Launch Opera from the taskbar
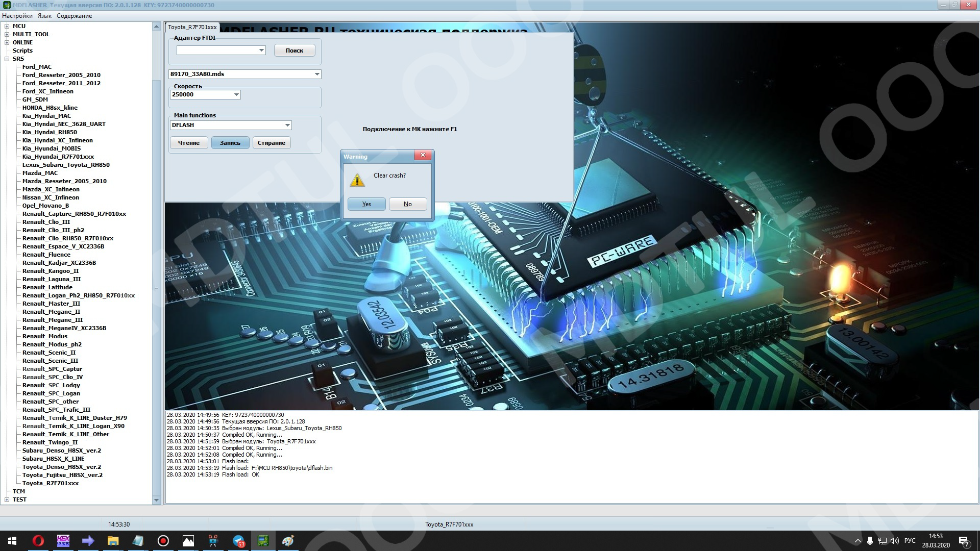980x551 pixels. point(38,541)
